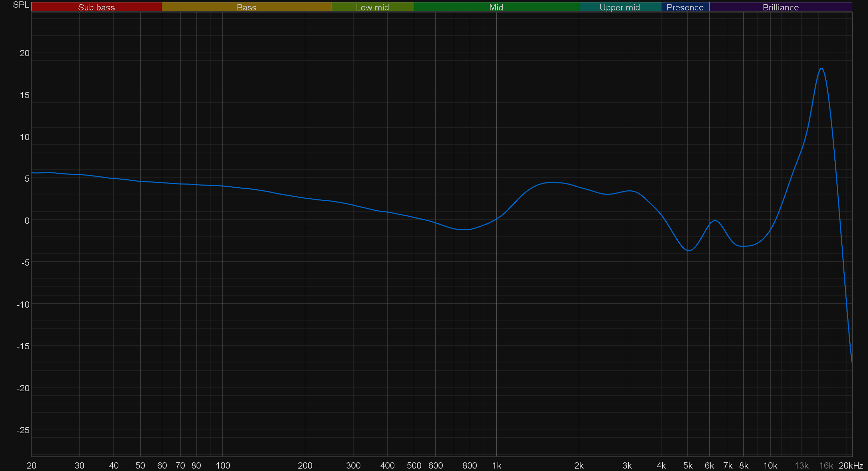This screenshot has height=471, width=868.
Task: Click the 0 dB axis label
Action: (x=27, y=221)
